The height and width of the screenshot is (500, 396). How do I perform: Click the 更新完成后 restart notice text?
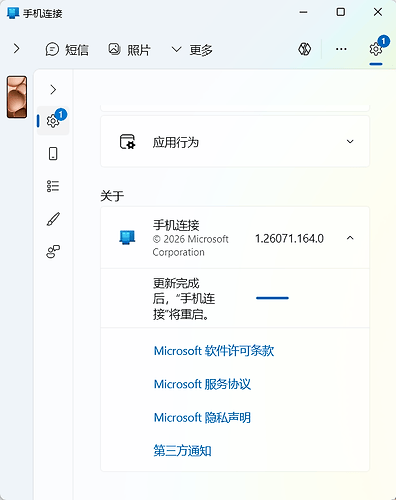[x=184, y=299]
